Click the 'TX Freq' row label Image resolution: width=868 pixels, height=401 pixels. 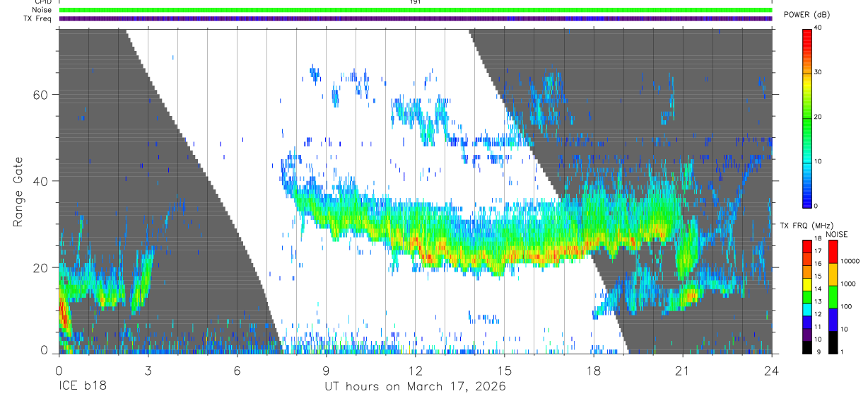point(38,18)
